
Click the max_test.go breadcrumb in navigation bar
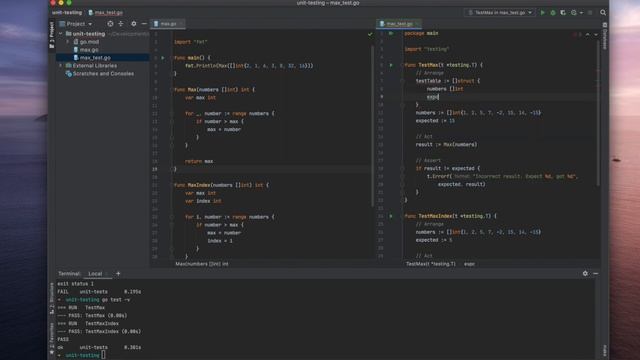[105, 13]
